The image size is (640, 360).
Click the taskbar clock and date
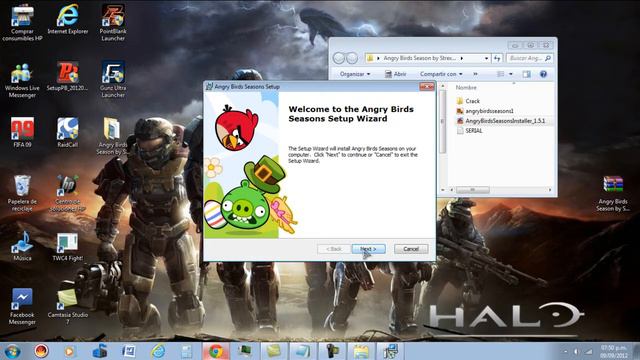coord(613,351)
